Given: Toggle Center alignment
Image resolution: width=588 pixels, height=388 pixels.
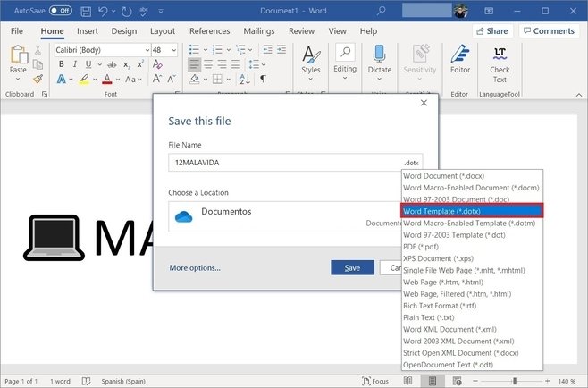Looking at the screenshot, I should (x=208, y=64).
